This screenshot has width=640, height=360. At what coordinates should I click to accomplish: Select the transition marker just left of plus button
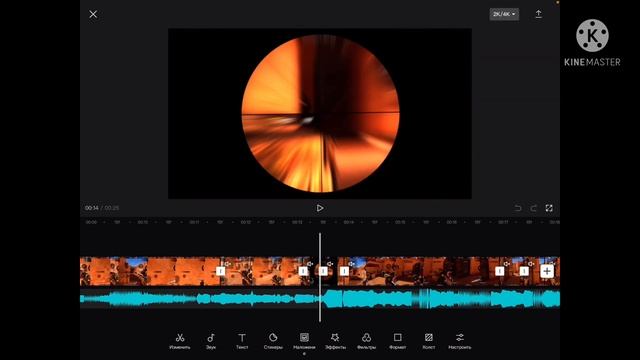coord(524,271)
